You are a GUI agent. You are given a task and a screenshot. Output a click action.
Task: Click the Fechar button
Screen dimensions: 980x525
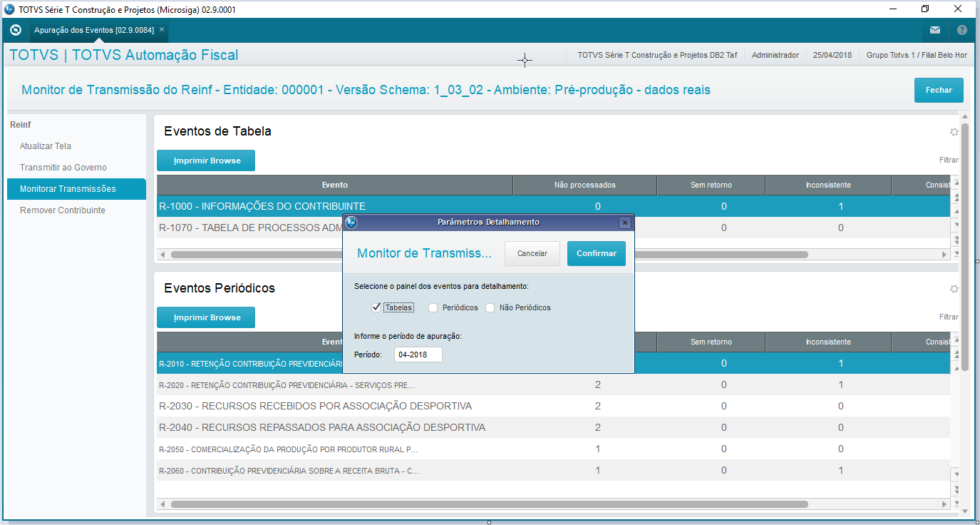tap(939, 91)
